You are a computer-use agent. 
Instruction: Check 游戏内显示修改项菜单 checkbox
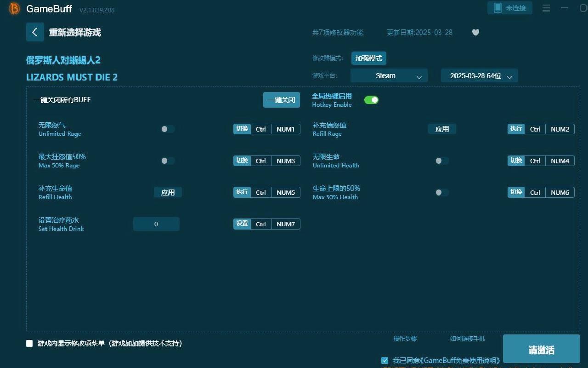(x=29, y=344)
